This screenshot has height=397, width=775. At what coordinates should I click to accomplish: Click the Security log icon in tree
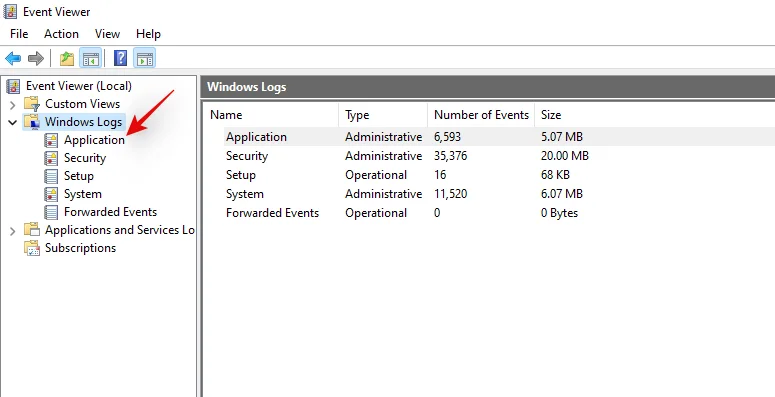pyautogui.click(x=51, y=158)
